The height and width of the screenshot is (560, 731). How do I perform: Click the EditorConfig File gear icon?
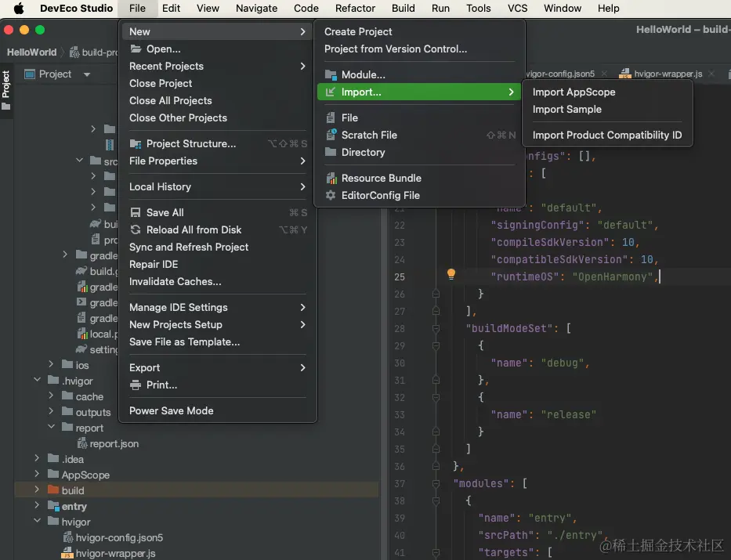click(x=331, y=195)
